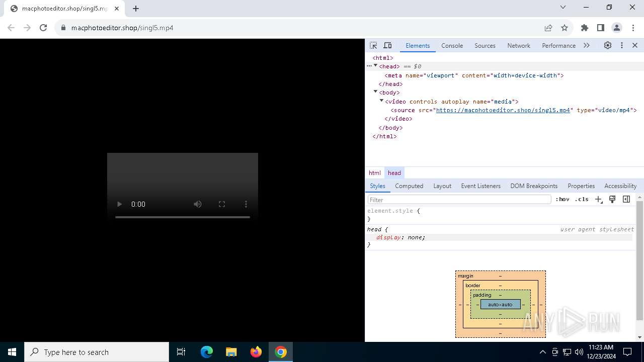Open the Layout pane

(442, 186)
